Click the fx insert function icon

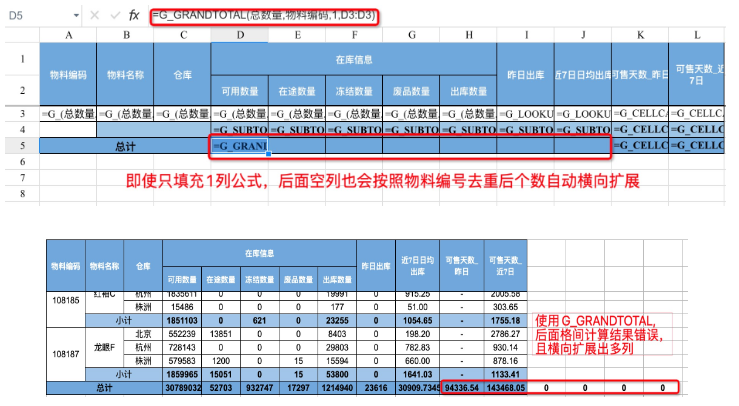click(x=134, y=16)
